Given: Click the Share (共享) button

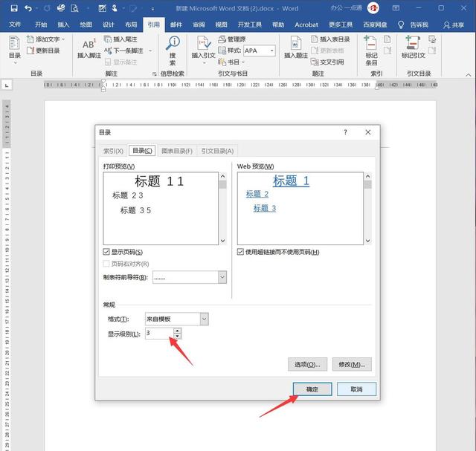Looking at the screenshot, I should point(454,25).
